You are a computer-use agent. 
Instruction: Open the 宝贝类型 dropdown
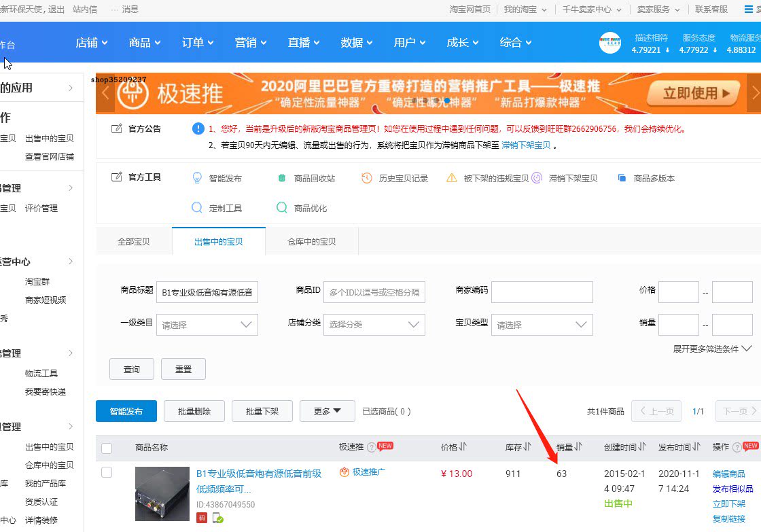click(x=542, y=325)
